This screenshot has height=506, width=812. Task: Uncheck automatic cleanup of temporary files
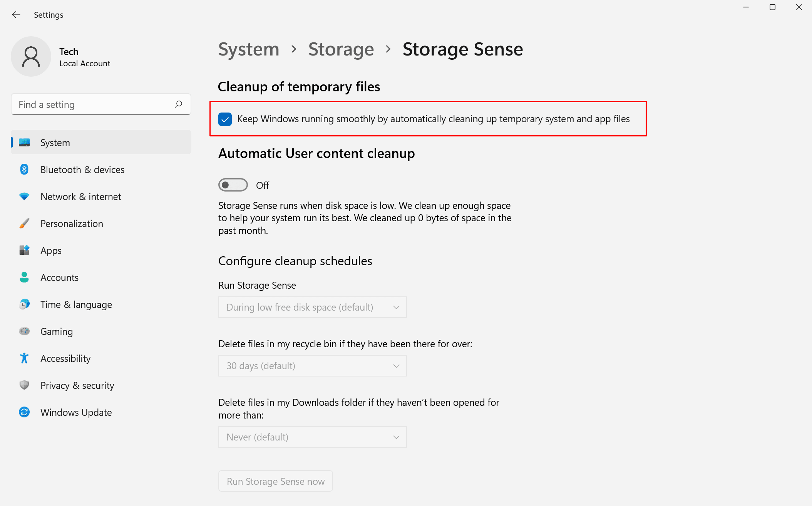pyautogui.click(x=225, y=119)
